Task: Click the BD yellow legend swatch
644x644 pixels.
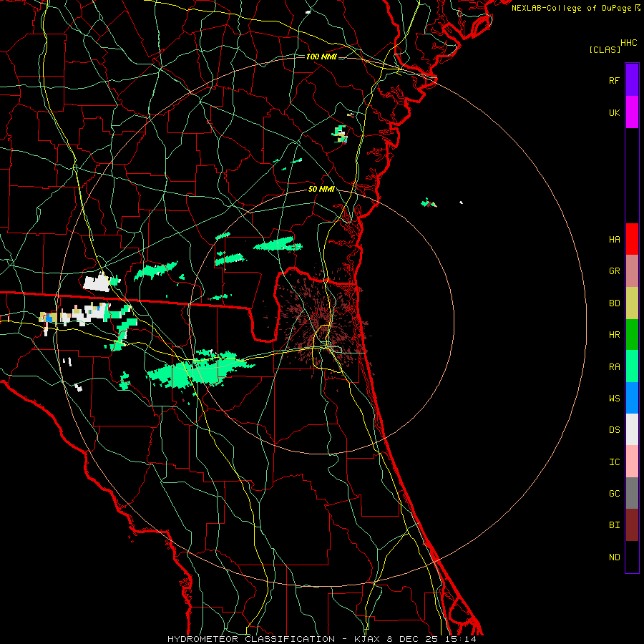Action: click(x=632, y=303)
